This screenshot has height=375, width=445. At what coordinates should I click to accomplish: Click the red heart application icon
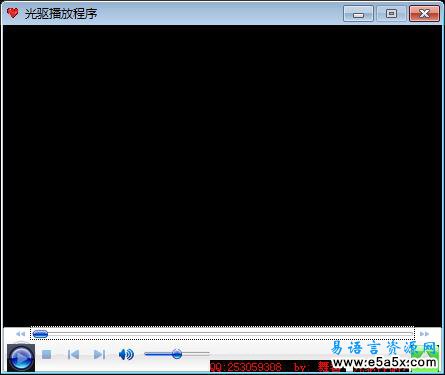pos(13,13)
